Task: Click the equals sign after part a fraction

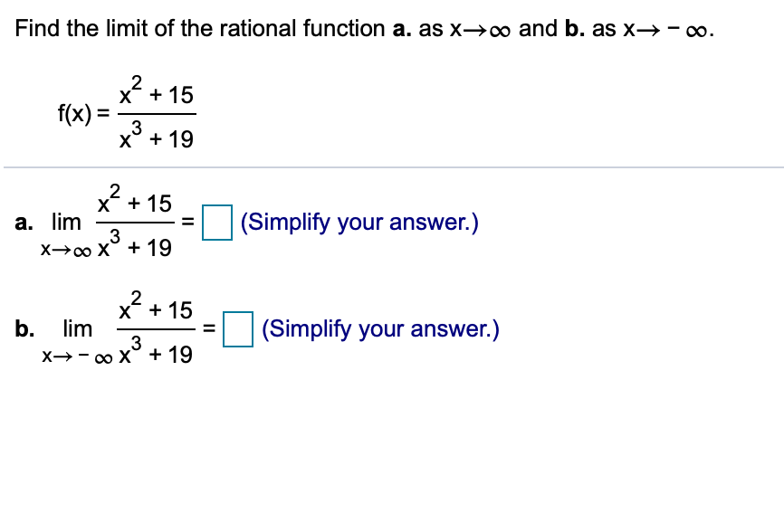Action: [187, 221]
